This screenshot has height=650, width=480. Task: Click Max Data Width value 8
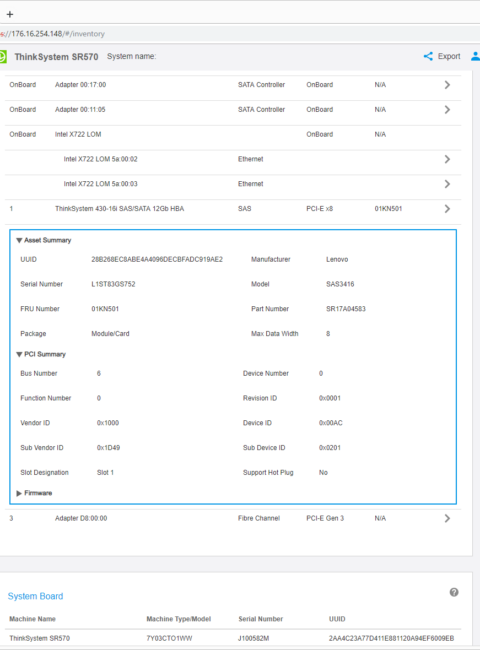tap(328, 334)
